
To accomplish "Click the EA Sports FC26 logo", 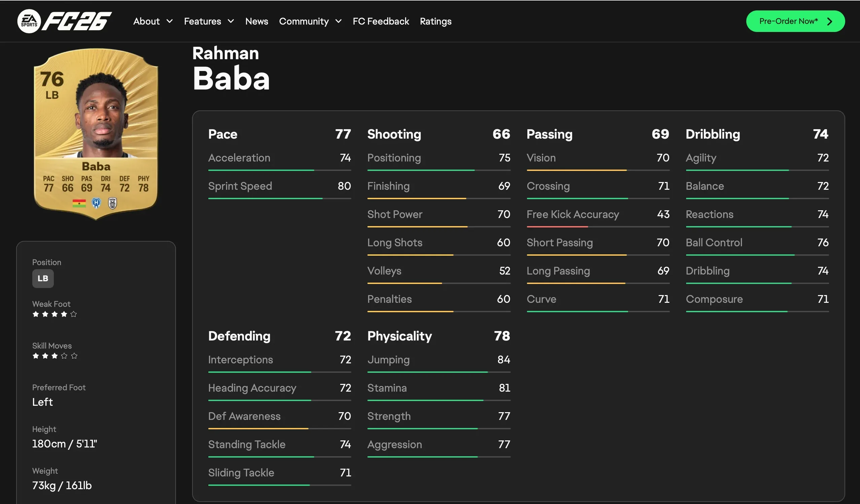I will pyautogui.click(x=65, y=21).
